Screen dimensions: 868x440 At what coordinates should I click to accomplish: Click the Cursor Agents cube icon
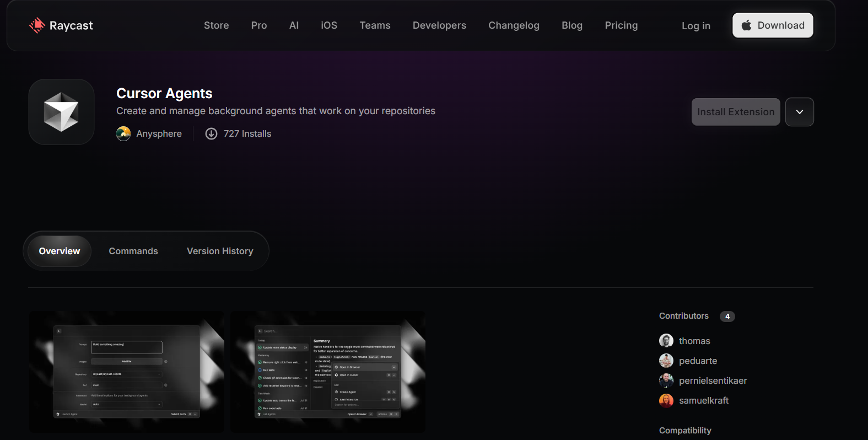pyautogui.click(x=61, y=112)
